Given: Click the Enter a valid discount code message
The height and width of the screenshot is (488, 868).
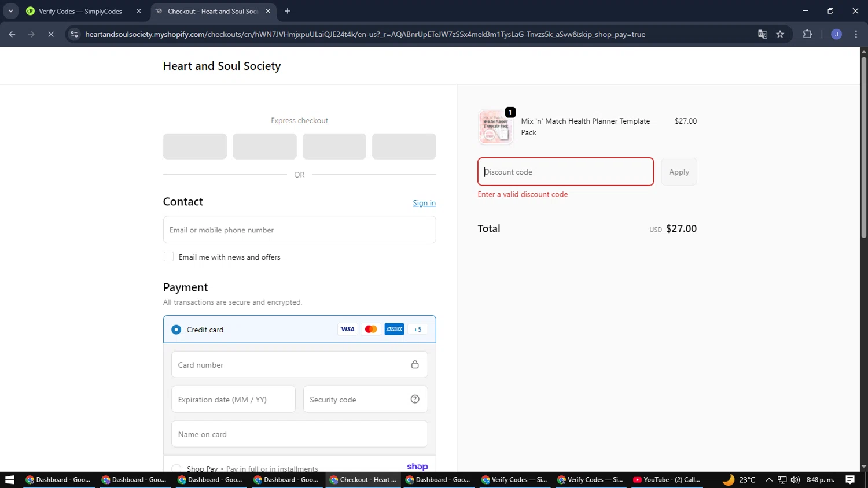Looking at the screenshot, I should pos(523,194).
